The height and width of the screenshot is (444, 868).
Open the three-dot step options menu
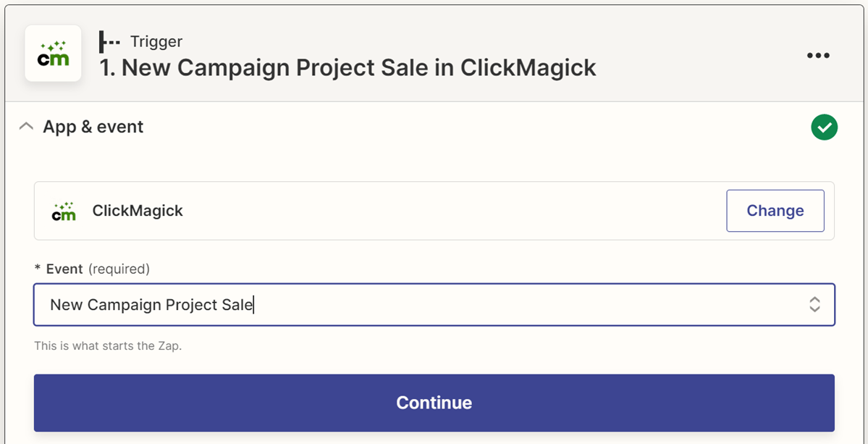(818, 56)
